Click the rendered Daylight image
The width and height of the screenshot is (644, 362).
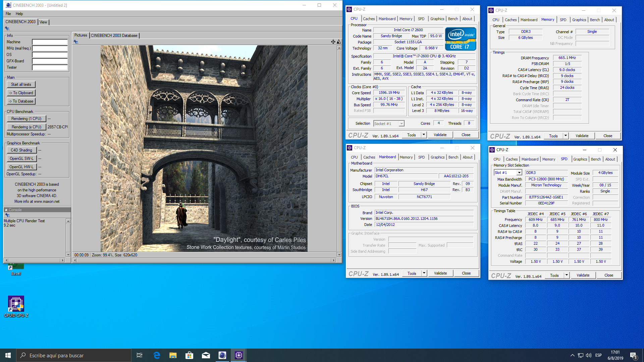204,148
